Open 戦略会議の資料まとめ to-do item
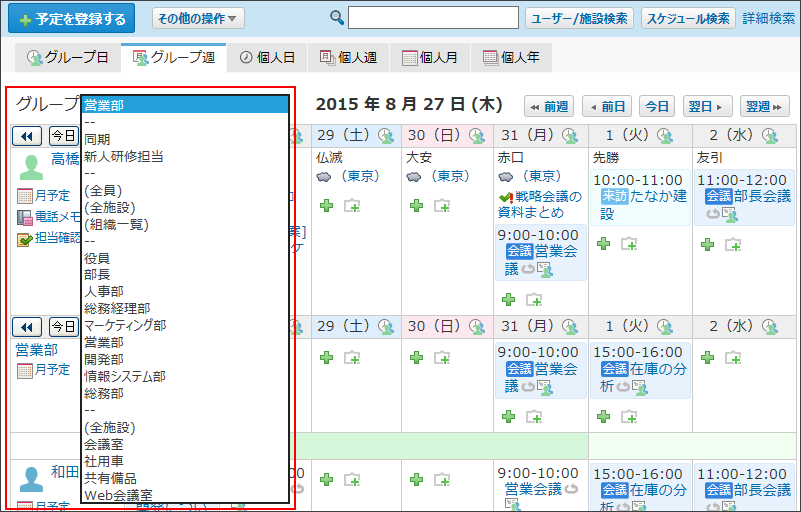Viewport: 801px width, 512px height. tap(540, 204)
